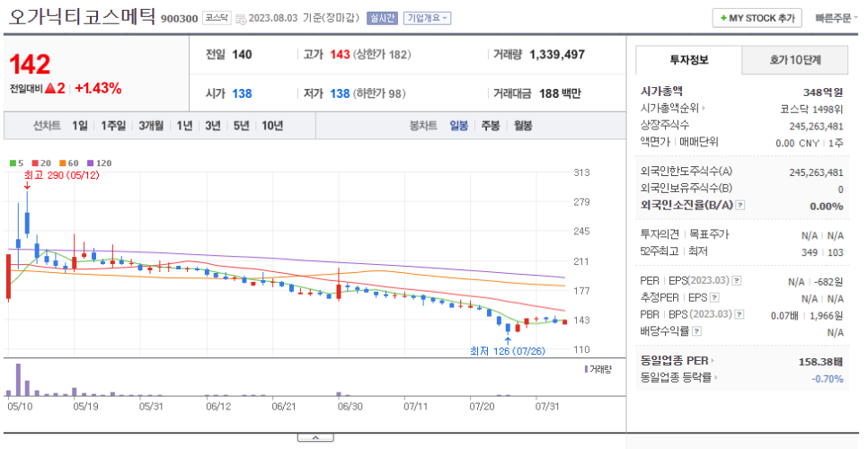Screen dimensions: 868x449
Task: Click the 코스닥 market badge
Action: [x=217, y=18]
